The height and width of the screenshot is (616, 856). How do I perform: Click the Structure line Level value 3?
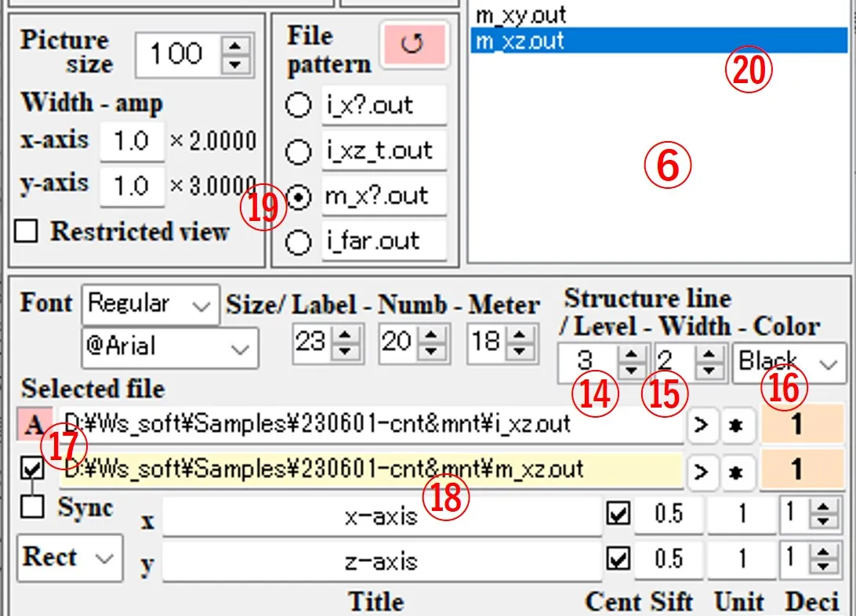589,363
